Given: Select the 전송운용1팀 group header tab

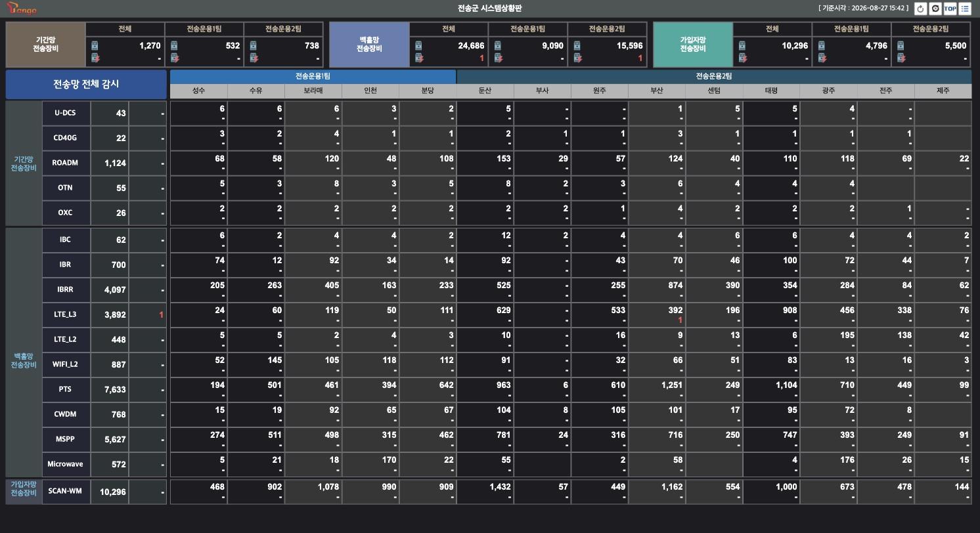Looking at the screenshot, I should 313,76.
